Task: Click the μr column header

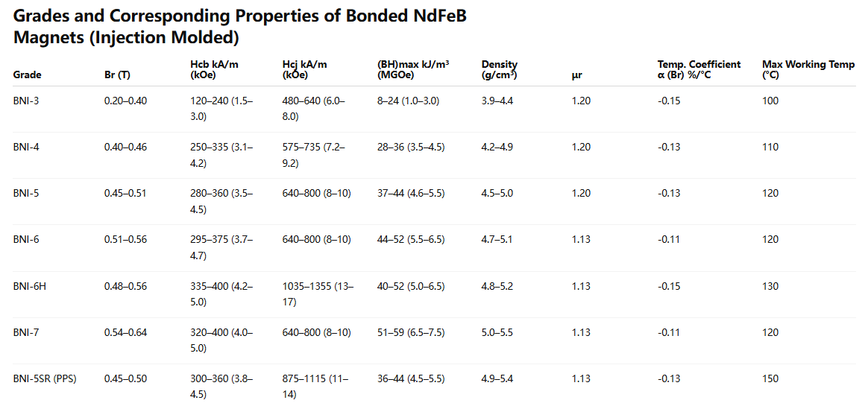Action: point(577,74)
